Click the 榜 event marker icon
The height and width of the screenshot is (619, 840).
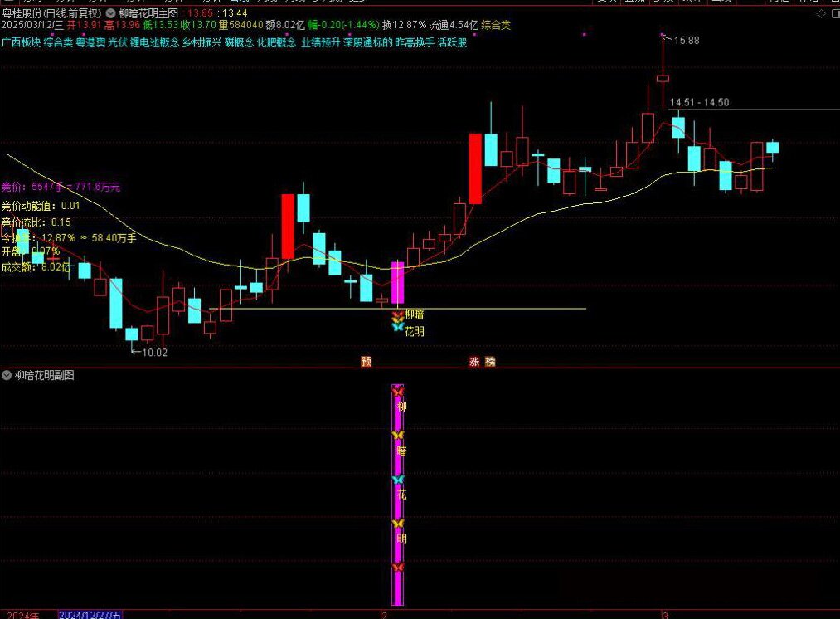[490, 361]
